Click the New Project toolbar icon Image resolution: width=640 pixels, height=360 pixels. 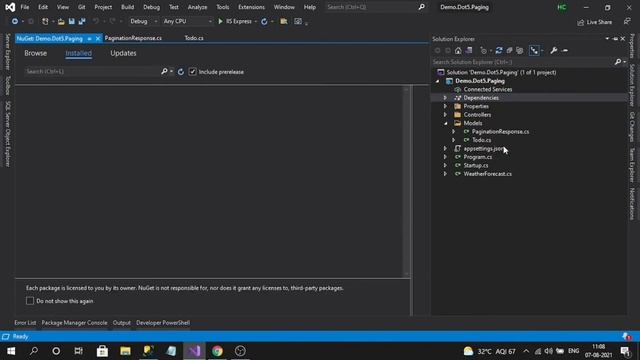[x=45, y=21]
